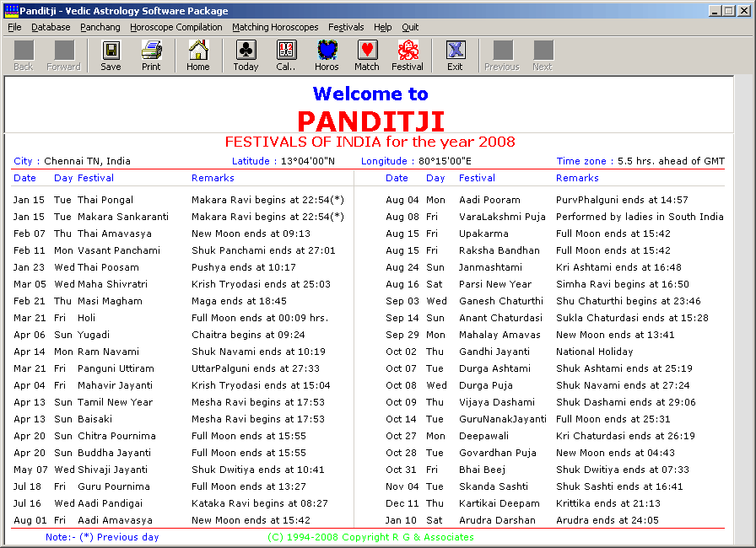Open the Festivals menu
The image size is (756, 548).
click(346, 27)
